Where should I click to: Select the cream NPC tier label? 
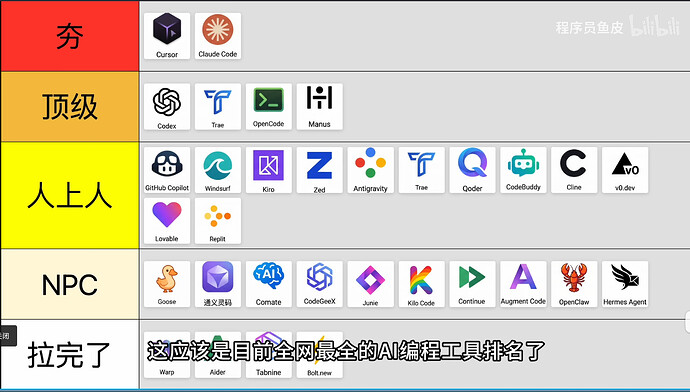pos(70,284)
